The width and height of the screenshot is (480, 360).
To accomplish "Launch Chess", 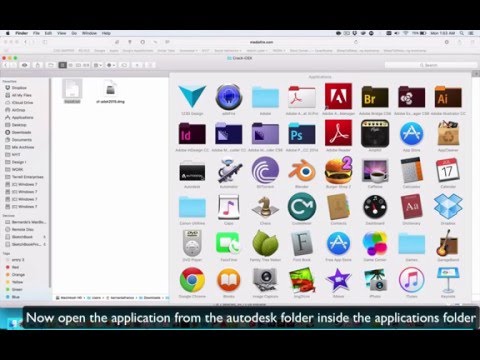I will 265,207.
